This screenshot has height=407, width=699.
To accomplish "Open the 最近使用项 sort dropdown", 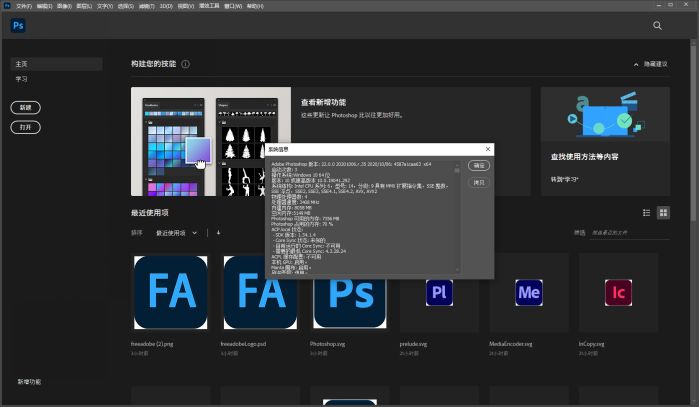I will 176,233.
